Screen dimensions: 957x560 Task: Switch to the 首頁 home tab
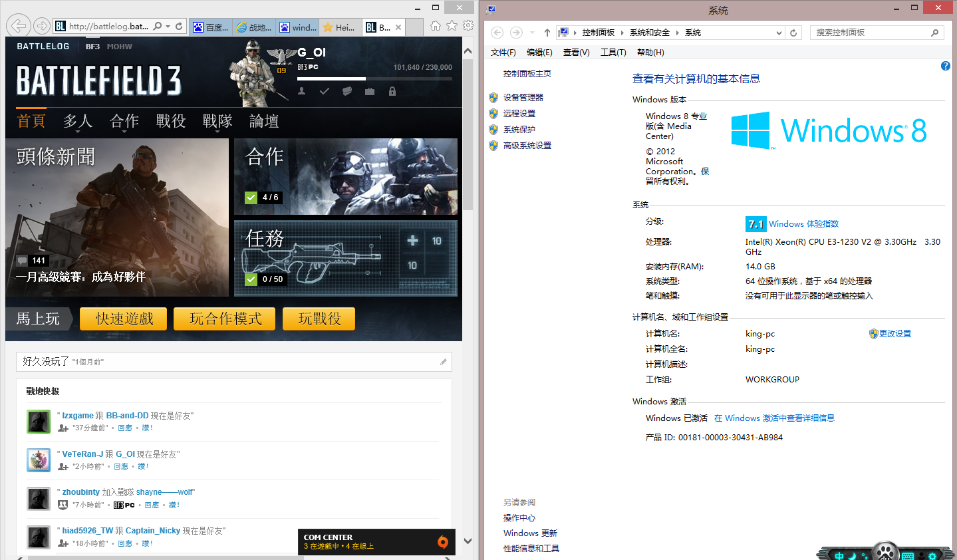tap(31, 121)
